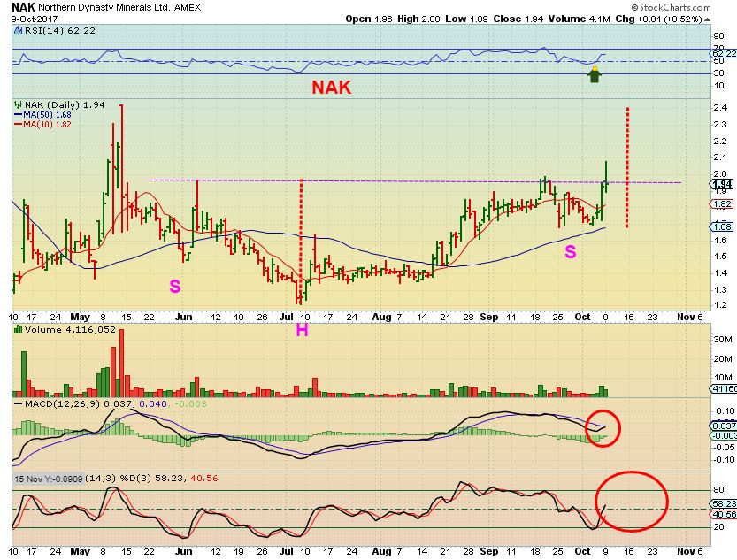This screenshot has width=737, height=560.
Task: Click the MA(50) 1.68 legend text
Action: 48,115
